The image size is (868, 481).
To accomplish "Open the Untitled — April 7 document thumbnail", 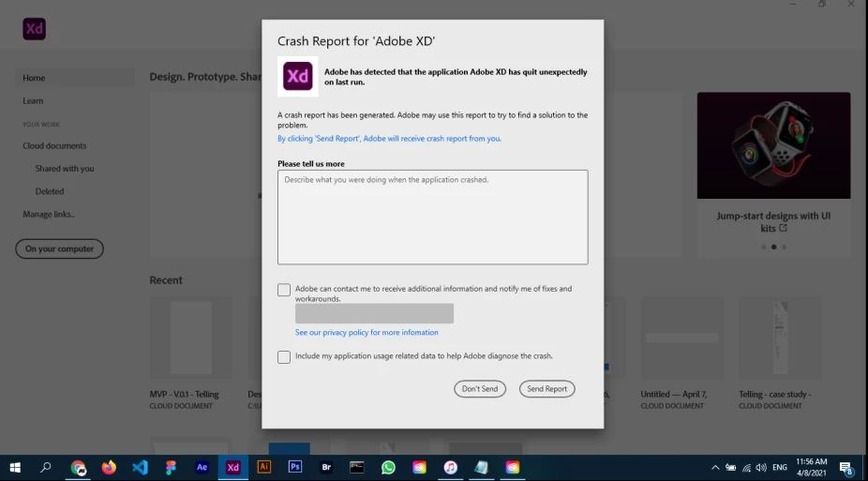I will (x=682, y=338).
